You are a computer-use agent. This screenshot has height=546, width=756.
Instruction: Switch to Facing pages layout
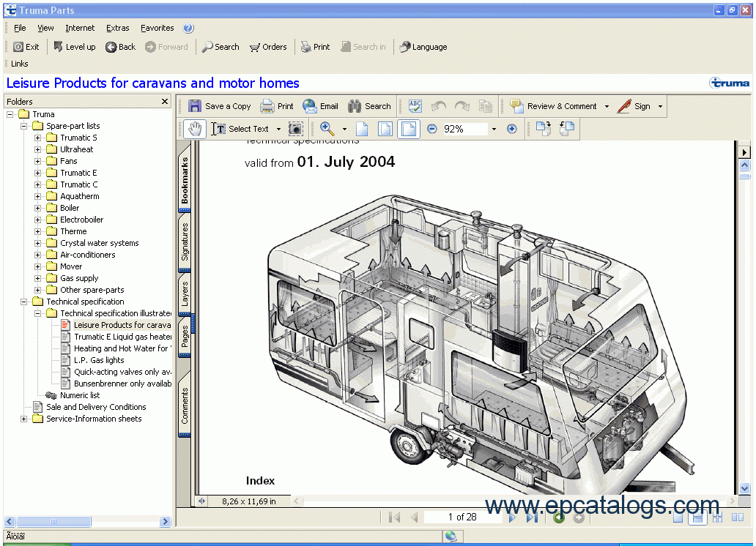[x=738, y=517]
